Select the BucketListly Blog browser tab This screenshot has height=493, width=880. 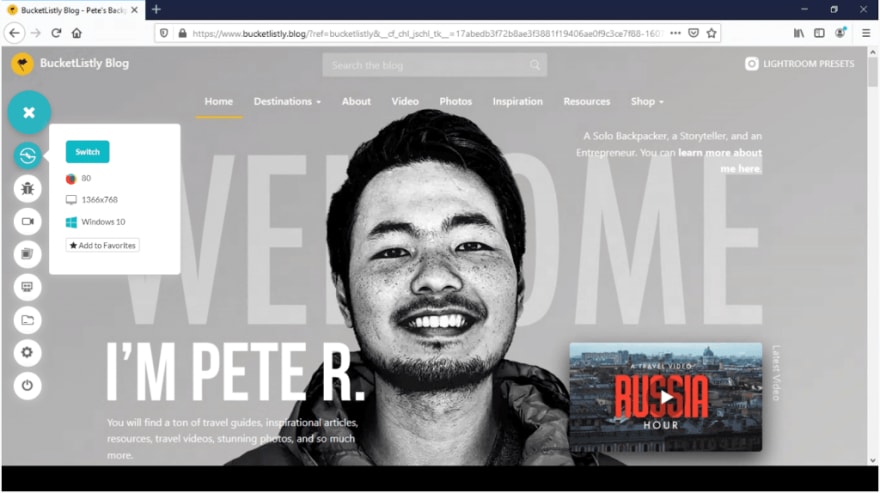click(73, 10)
